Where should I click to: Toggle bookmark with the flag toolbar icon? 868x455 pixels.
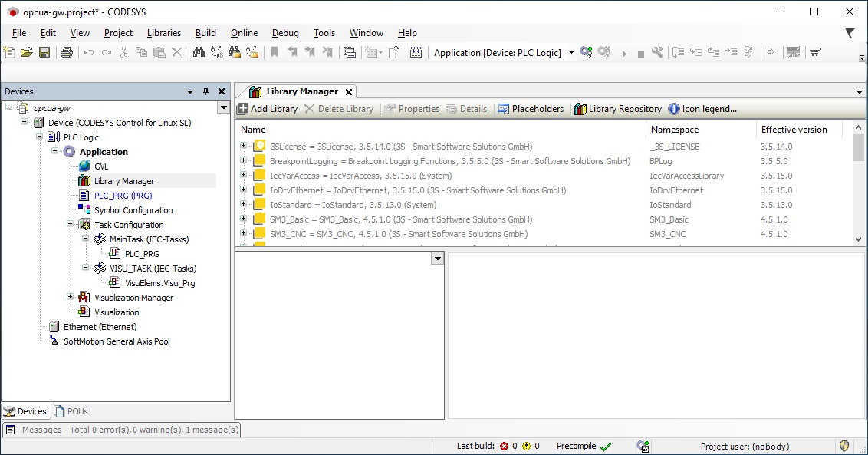(275, 53)
